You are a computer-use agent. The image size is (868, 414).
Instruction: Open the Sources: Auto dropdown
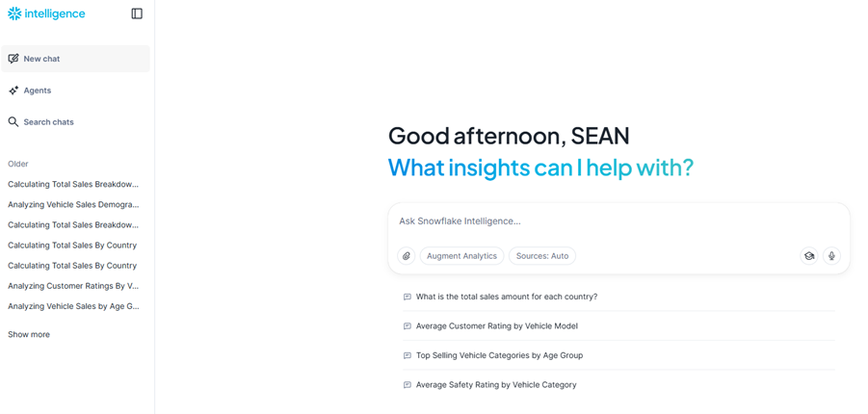(541, 256)
